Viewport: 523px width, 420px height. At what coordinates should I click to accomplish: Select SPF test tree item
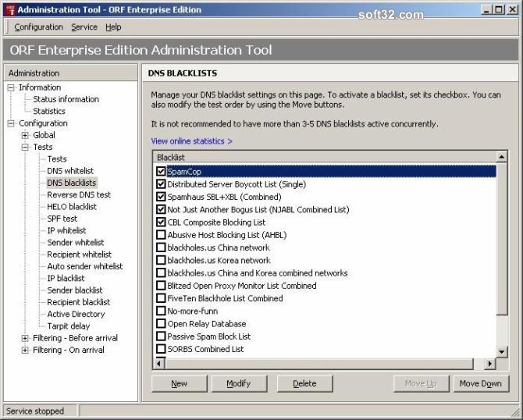[x=62, y=219]
